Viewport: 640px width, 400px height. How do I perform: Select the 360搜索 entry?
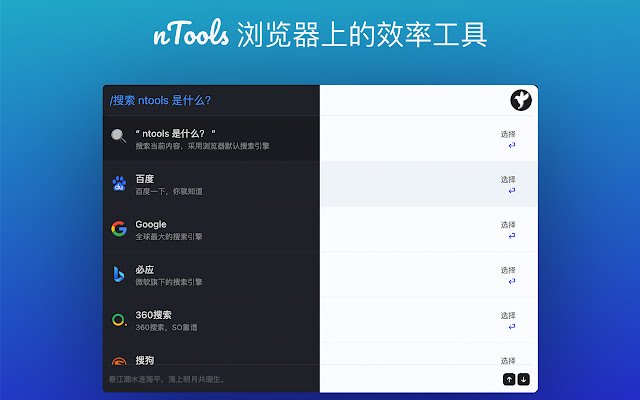point(320,320)
